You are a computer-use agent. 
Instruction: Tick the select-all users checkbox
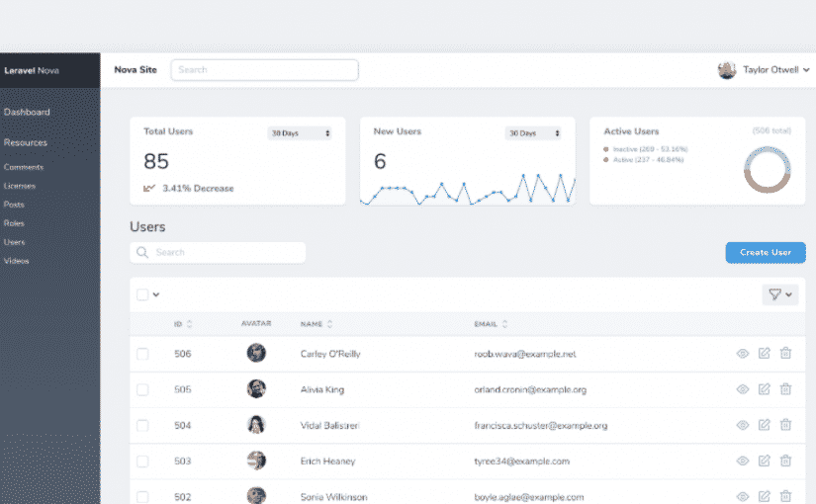tap(142, 294)
